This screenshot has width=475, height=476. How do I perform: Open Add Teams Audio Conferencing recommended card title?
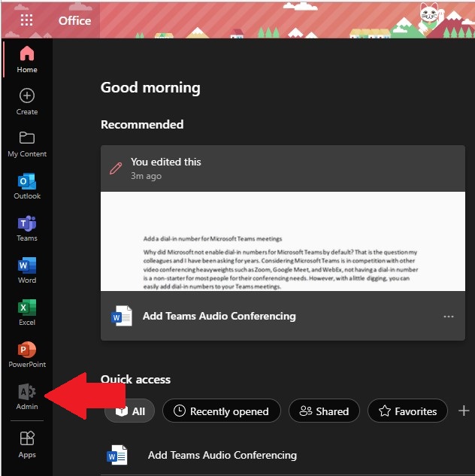[219, 316]
